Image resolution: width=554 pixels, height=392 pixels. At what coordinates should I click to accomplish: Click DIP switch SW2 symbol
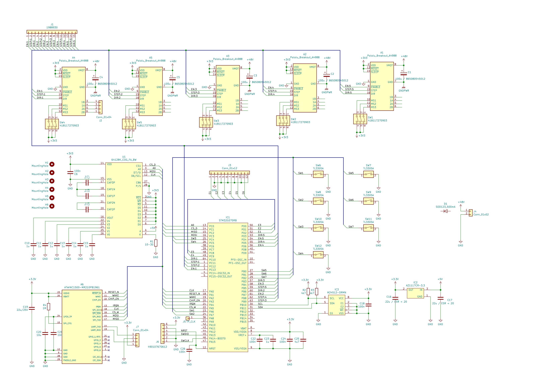pos(283,120)
